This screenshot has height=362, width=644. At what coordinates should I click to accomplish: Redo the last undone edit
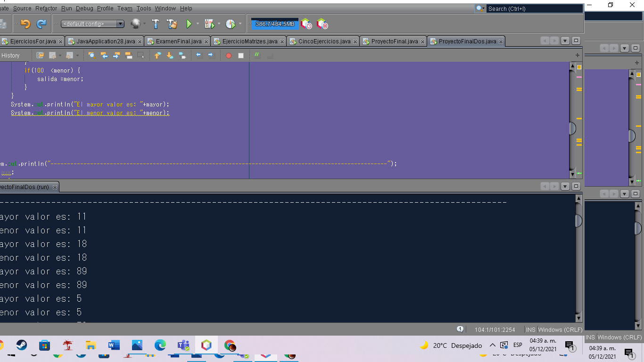pyautogui.click(x=41, y=24)
